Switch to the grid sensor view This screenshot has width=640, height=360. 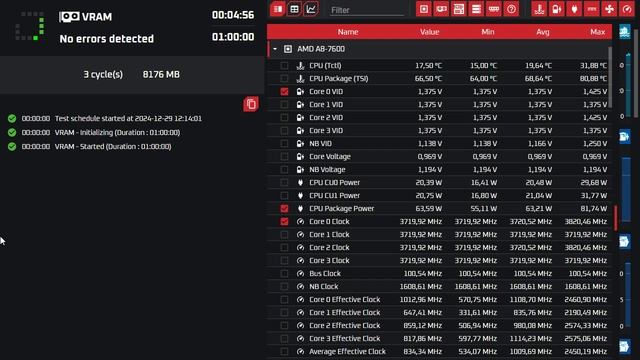[x=294, y=9]
